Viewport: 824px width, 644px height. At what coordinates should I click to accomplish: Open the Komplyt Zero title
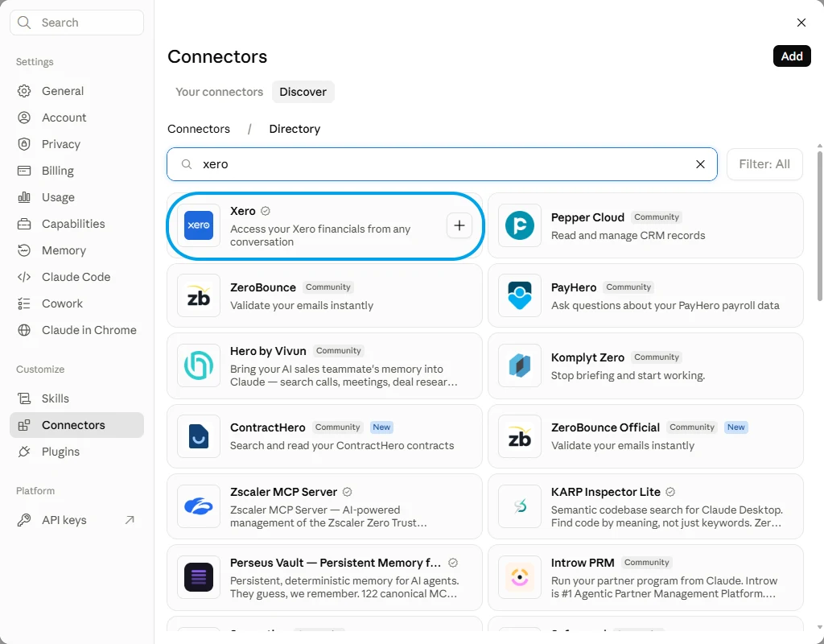[x=587, y=357]
